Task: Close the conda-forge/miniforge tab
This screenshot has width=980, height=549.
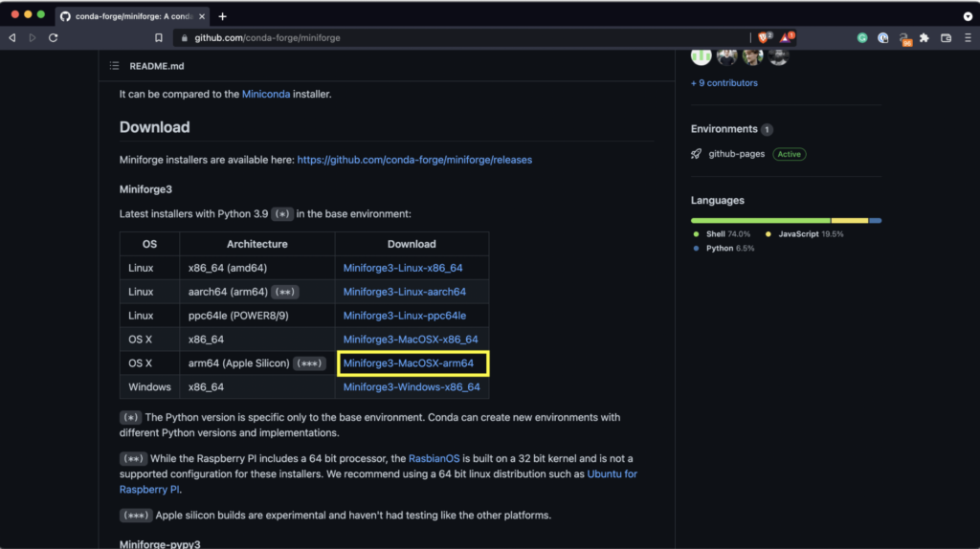Action: pos(202,16)
